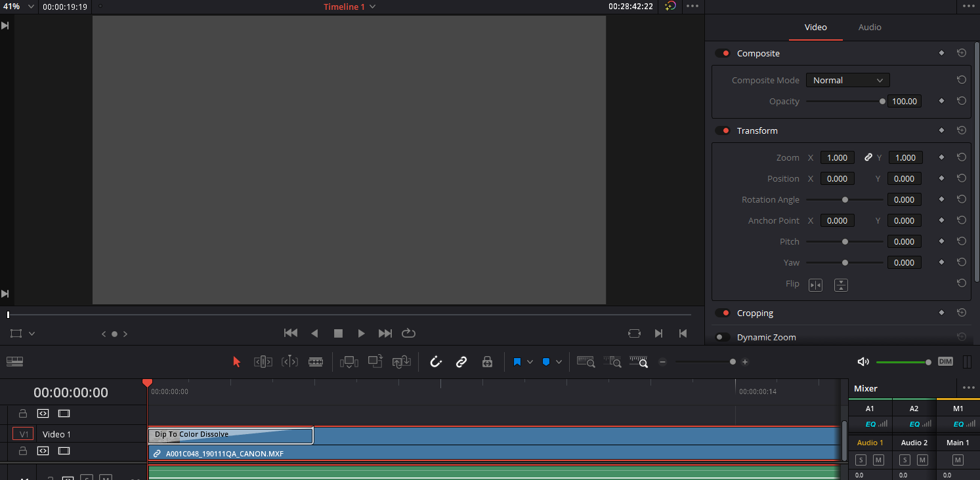Reset the Composite section

pyautogui.click(x=962, y=53)
